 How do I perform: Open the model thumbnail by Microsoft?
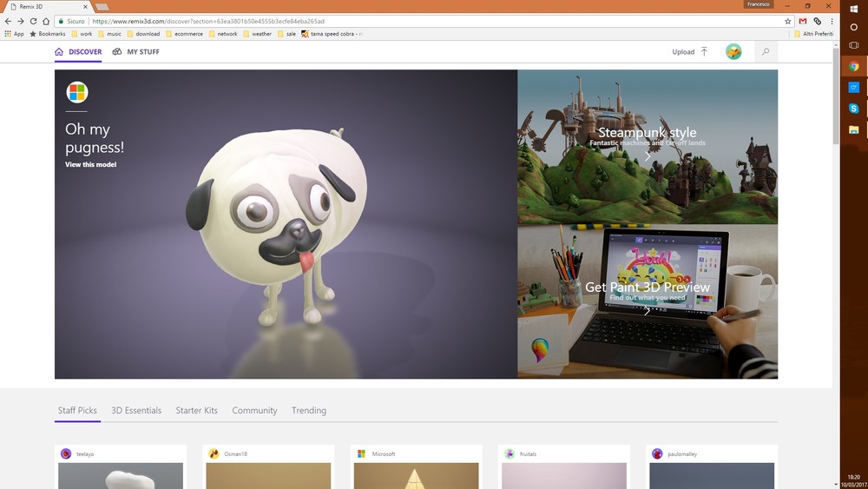(417, 476)
